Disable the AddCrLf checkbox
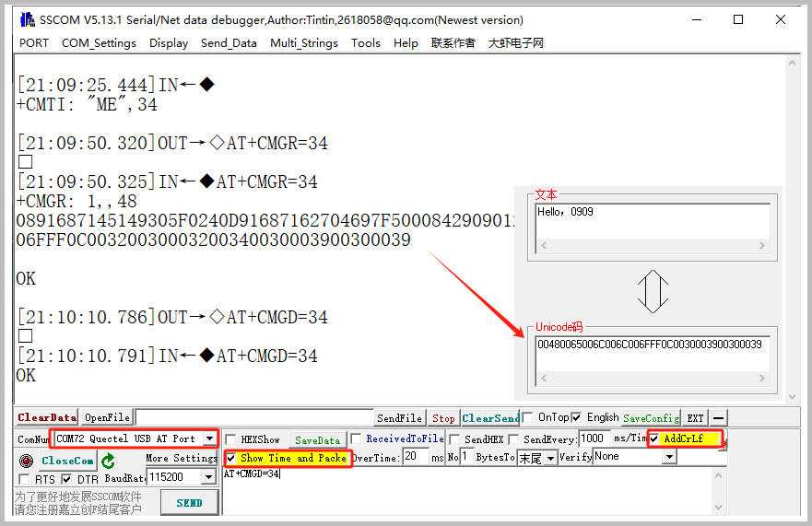Viewport: 812px width, 526px height. point(654,439)
